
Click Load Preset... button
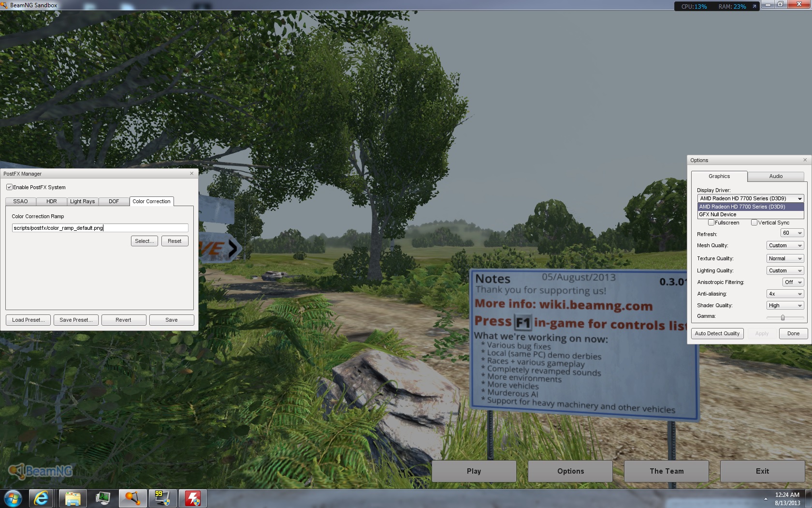(28, 320)
